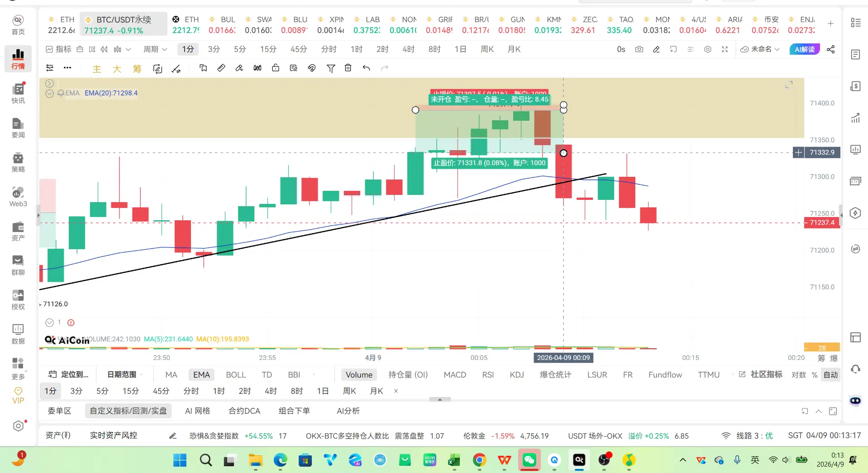Add a new ticker tab with plus

click(x=830, y=24)
